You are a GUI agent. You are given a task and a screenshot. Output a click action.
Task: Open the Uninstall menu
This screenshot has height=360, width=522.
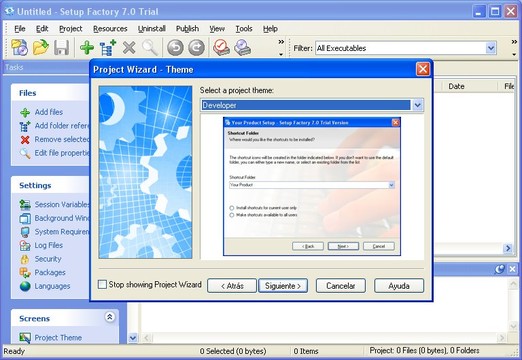point(152,29)
